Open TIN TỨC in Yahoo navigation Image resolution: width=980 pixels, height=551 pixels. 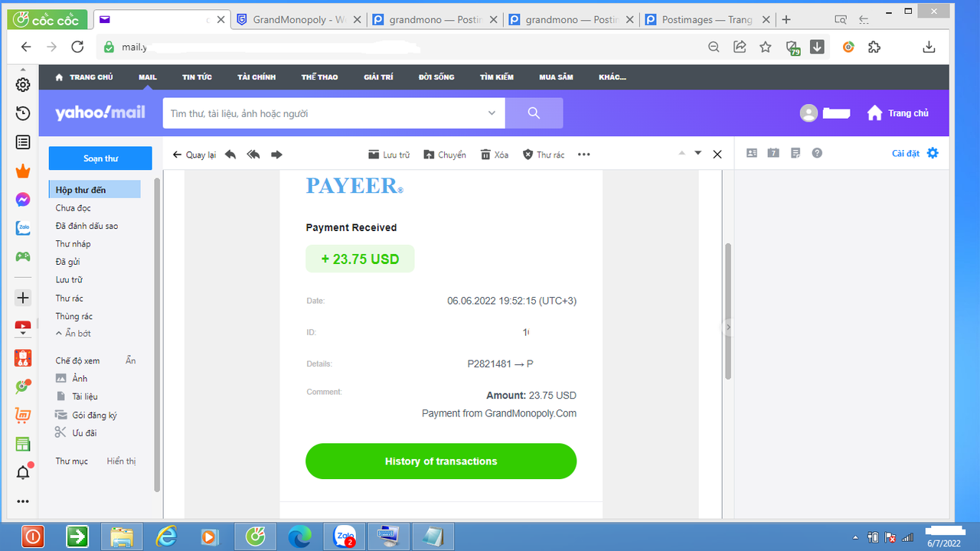197,77
